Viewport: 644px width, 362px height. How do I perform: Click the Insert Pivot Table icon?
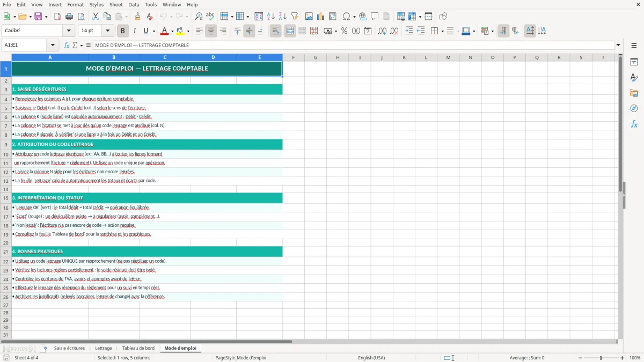[x=333, y=17]
